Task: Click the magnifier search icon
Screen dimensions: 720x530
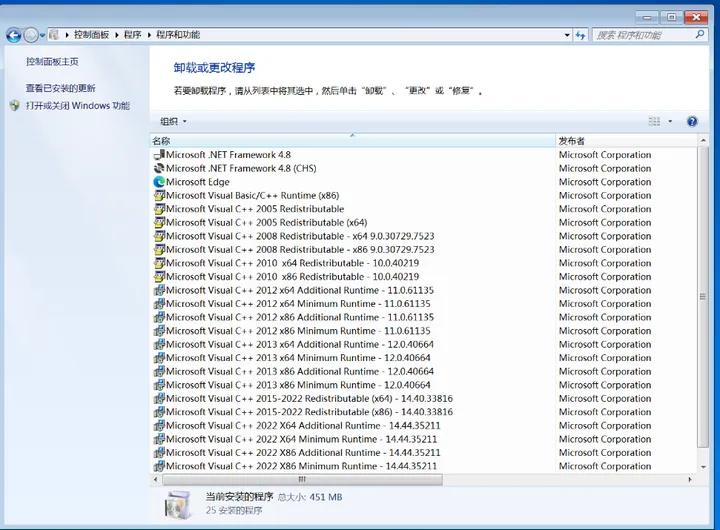Action: pyautogui.click(x=700, y=34)
